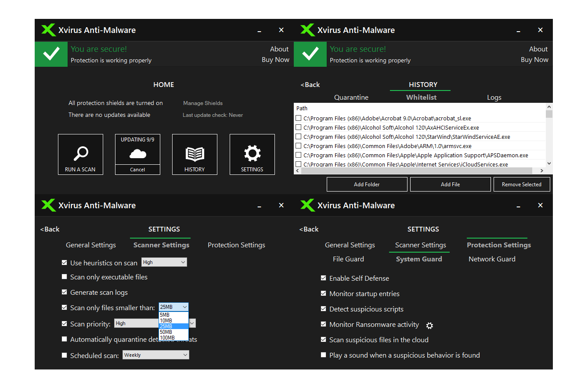Check the acrobat_sl.exe whitelist entry
Image resolution: width=588 pixels, height=391 pixels.
click(299, 118)
